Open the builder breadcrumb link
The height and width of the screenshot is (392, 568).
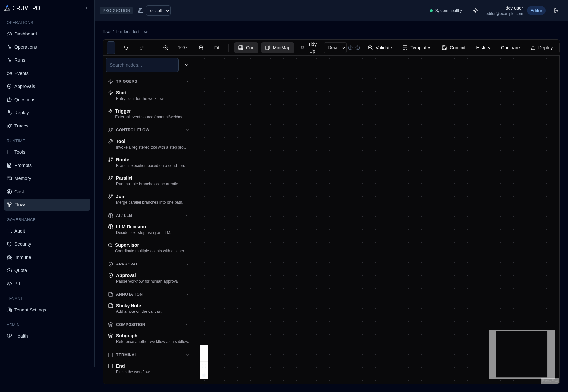[x=122, y=32]
